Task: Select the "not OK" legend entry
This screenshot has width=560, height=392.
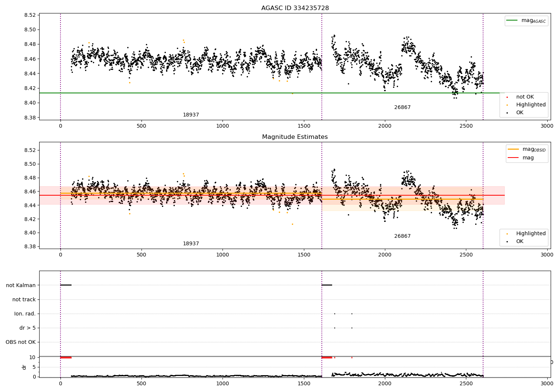Action: (525, 97)
